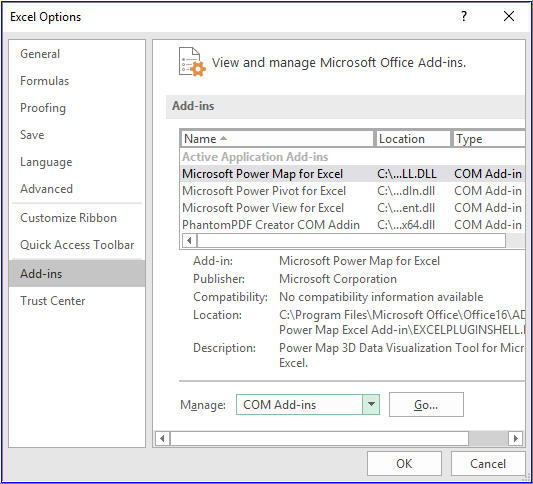Dismiss dialog with Cancel button
533x484 pixels.
pos(488,464)
